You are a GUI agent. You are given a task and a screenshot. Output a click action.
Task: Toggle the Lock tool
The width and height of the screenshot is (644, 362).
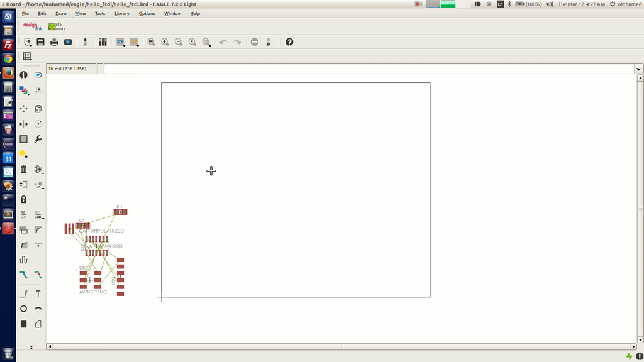point(23,199)
